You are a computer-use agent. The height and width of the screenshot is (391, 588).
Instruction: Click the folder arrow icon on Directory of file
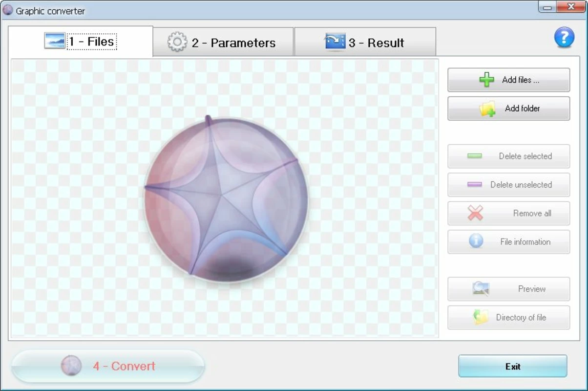point(481,317)
